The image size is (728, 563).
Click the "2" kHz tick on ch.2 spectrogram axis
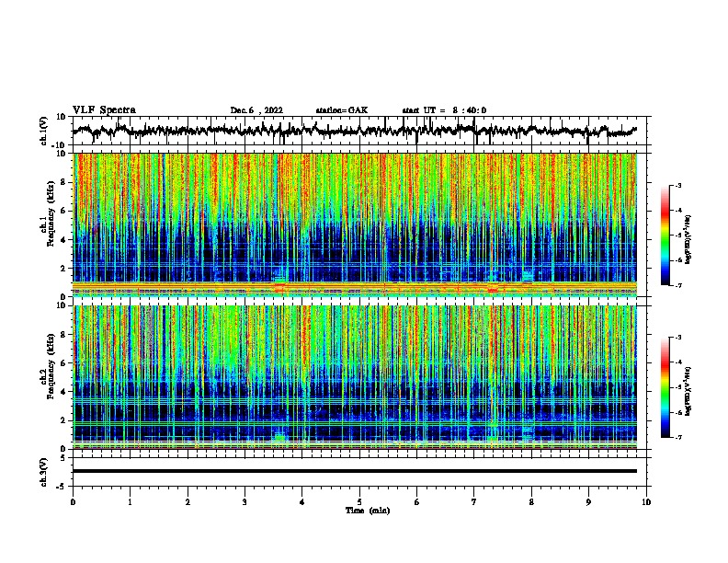63,420
